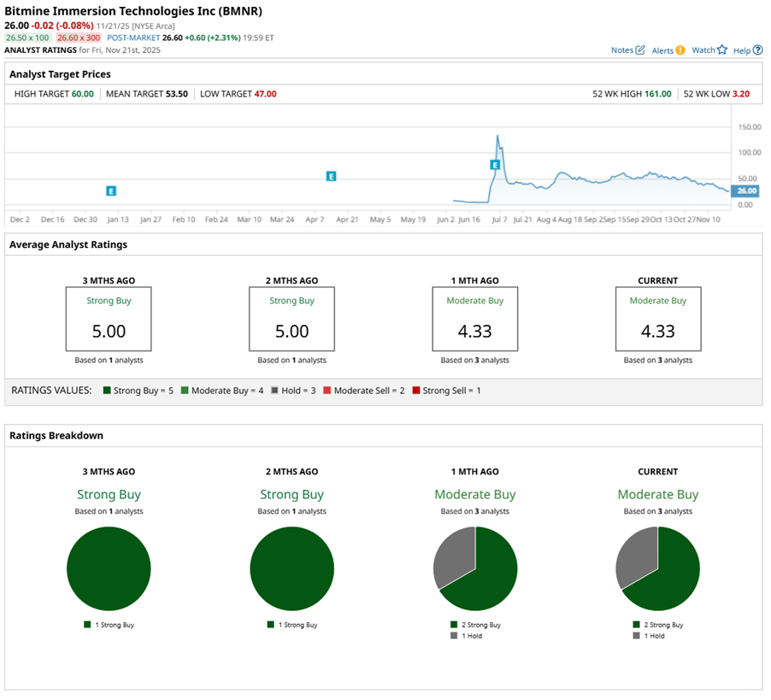Select the Current 4.33 rating box
The width and height of the screenshot is (771, 700).
pyautogui.click(x=657, y=319)
